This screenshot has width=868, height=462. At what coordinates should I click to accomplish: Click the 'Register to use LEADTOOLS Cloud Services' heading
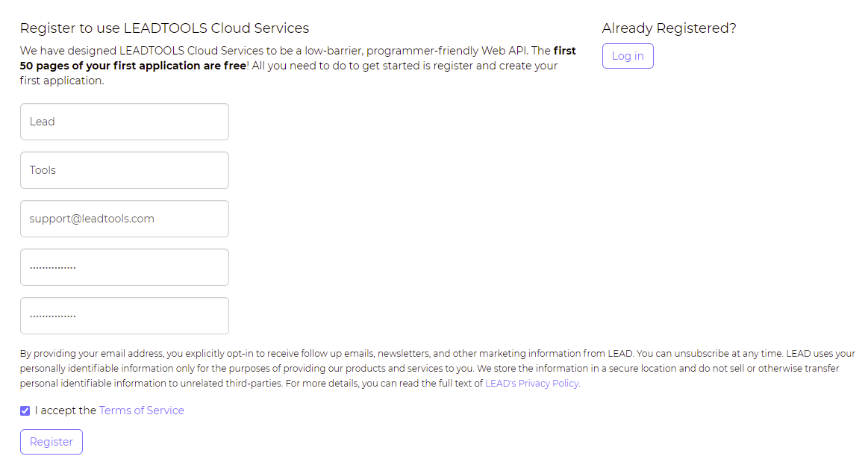(164, 28)
